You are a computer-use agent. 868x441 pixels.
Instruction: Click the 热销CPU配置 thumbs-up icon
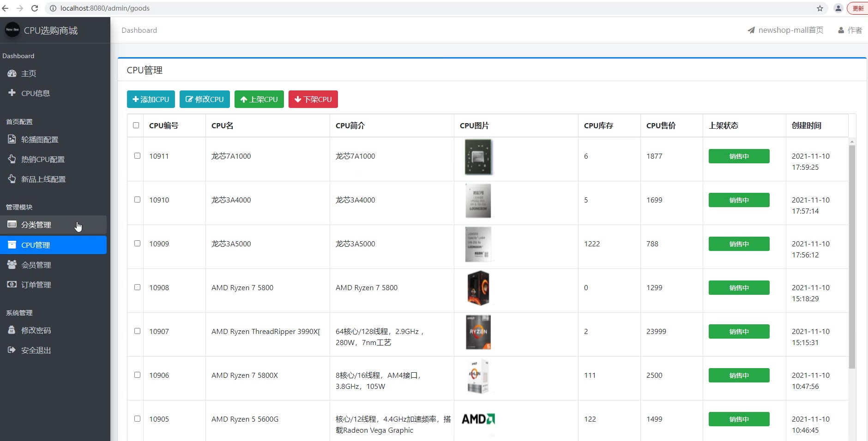[12, 159]
